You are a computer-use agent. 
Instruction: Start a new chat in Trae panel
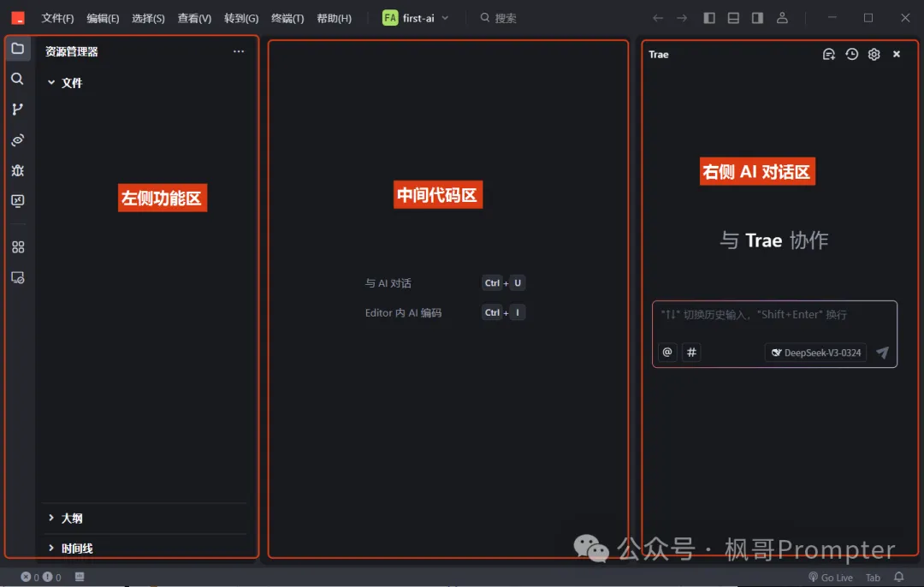828,54
